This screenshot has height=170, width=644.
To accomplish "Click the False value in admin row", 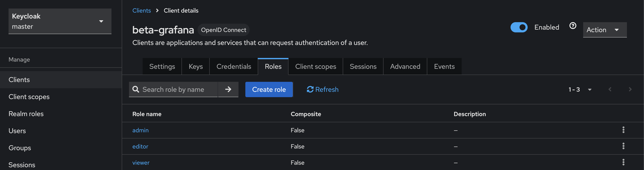I will (297, 130).
